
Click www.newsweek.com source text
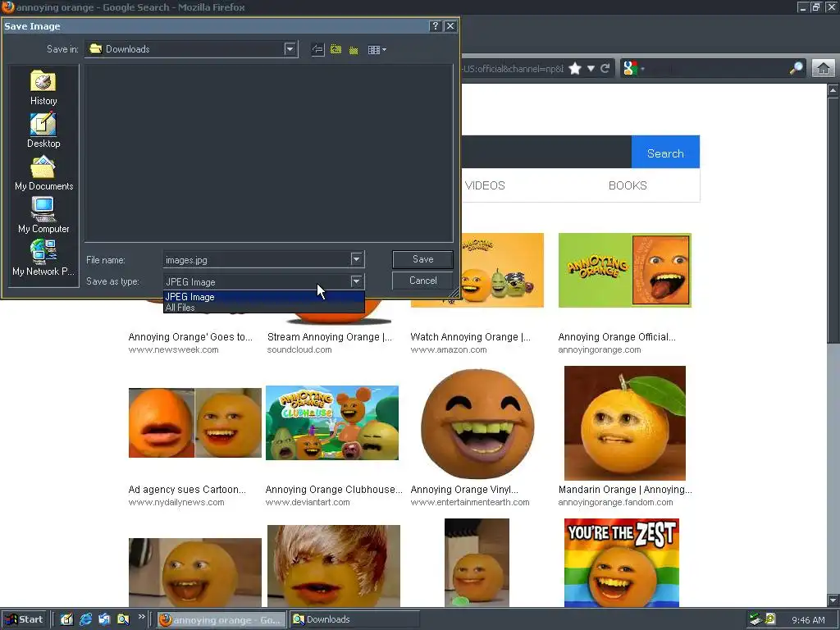[x=174, y=349]
